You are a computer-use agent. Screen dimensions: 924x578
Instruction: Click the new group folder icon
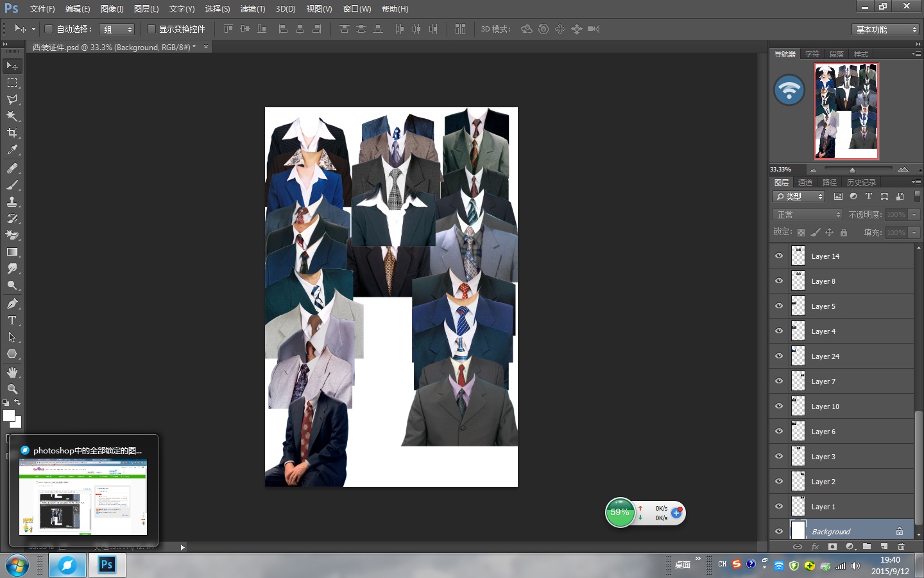point(867,547)
